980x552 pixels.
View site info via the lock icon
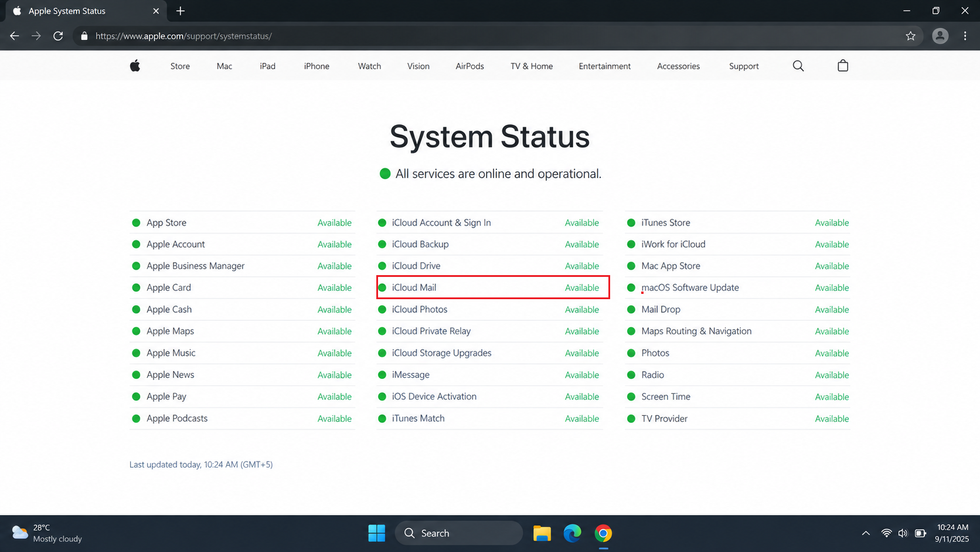(x=84, y=36)
